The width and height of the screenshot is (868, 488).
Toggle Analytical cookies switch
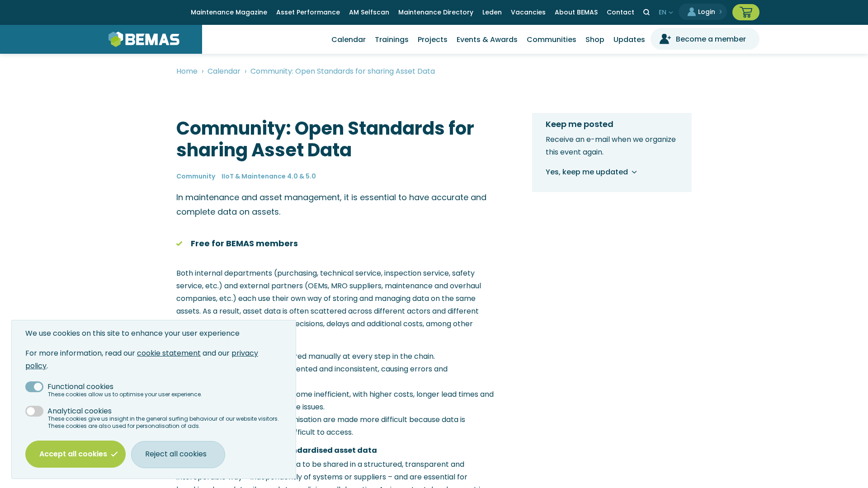[34, 411]
